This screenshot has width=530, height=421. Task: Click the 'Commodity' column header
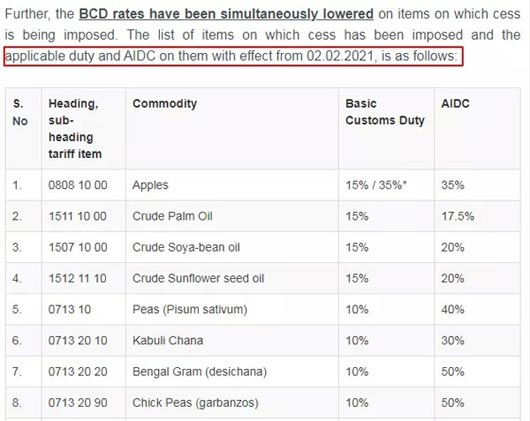(x=165, y=103)
